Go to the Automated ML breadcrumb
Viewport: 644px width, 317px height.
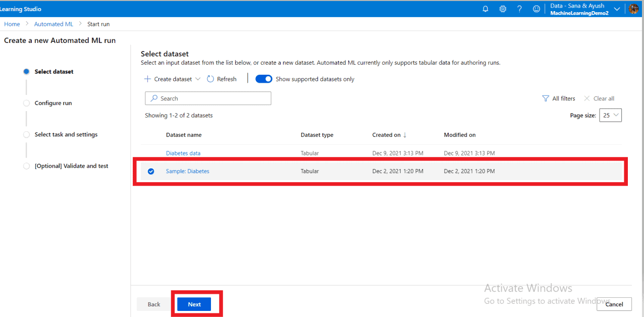53,24
